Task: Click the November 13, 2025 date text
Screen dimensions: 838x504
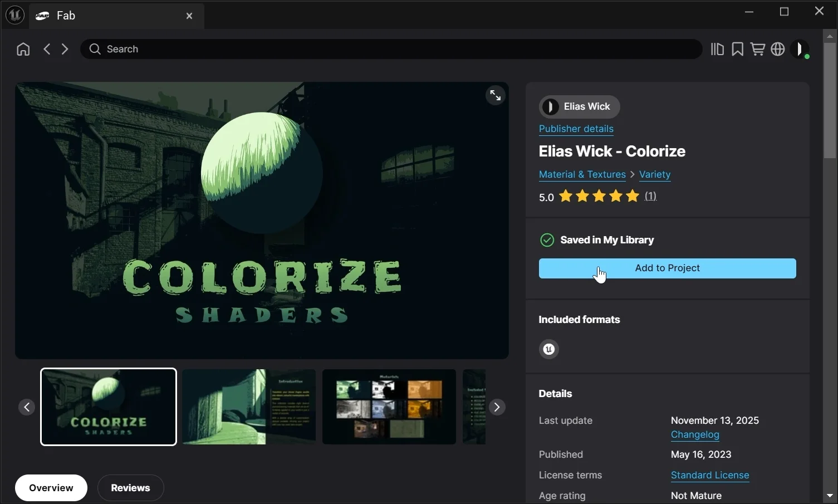Action: [715, 420]
